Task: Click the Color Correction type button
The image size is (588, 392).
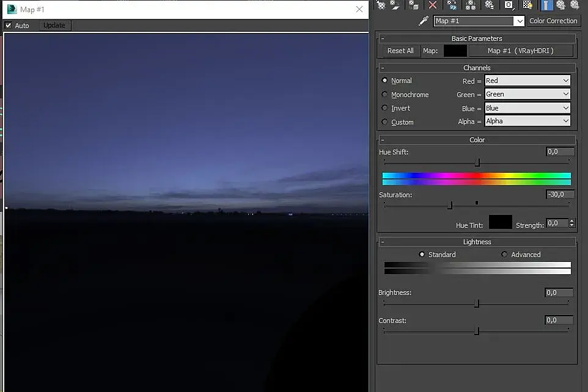Action: pos(553,21)
